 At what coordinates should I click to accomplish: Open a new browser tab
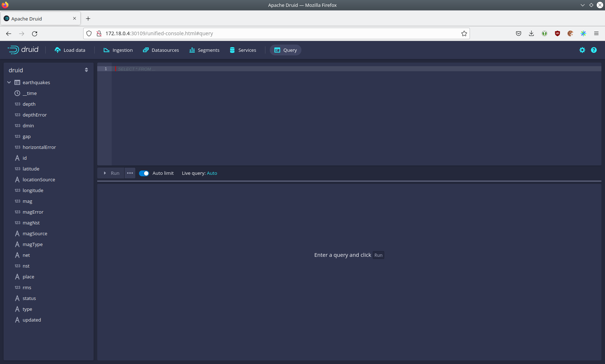[x=88, y=19]
